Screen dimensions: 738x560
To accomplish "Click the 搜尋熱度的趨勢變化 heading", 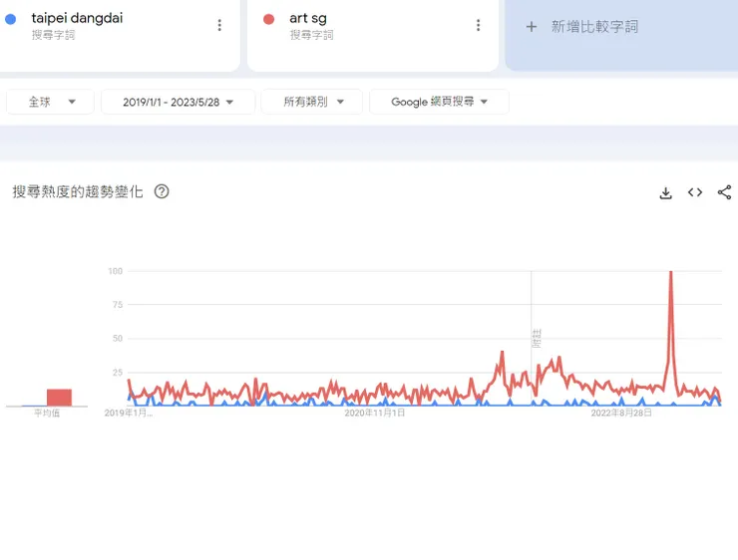I will click(78, 192).
